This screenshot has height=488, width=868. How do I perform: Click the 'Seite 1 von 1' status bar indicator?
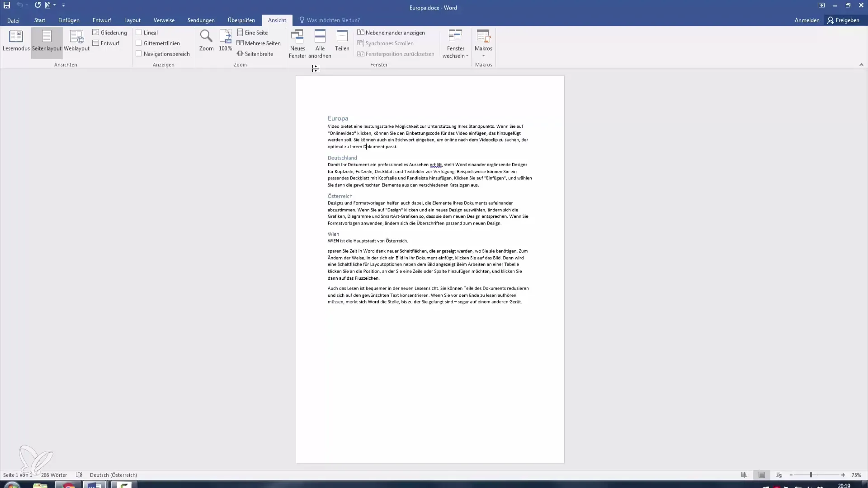click(x=18, y=475)
